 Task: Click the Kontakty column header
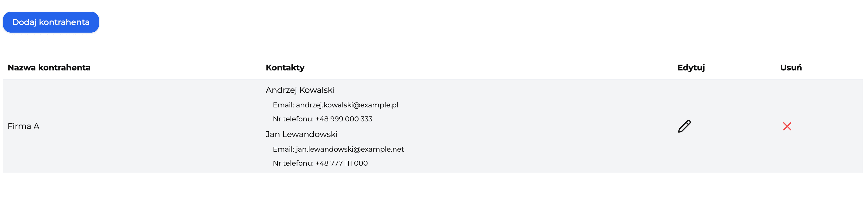(285, 68)
